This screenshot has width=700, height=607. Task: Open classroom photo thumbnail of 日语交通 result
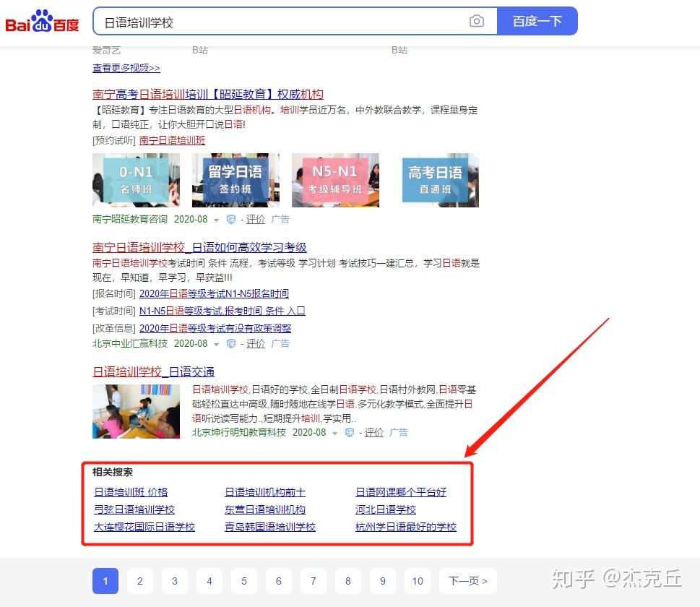pos(136,411)
